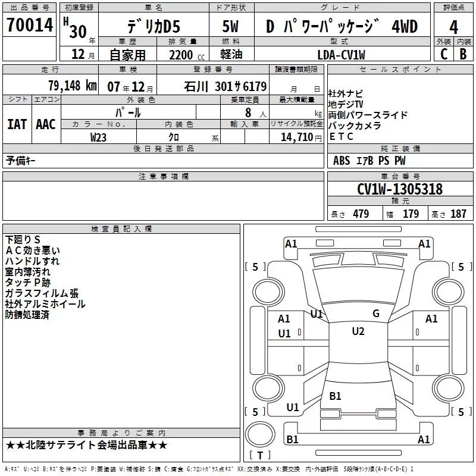Click the shift type IAT
This screenshot has height=476, width=476.
coord(17,124)
